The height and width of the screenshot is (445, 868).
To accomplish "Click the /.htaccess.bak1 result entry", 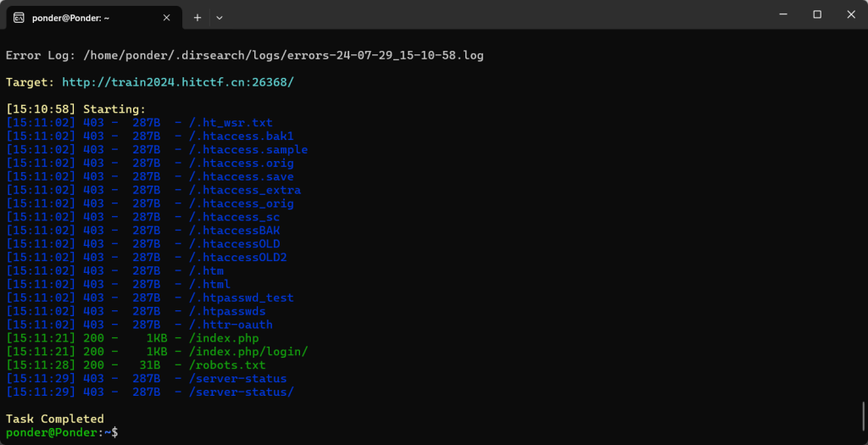I will click(242, 136).
